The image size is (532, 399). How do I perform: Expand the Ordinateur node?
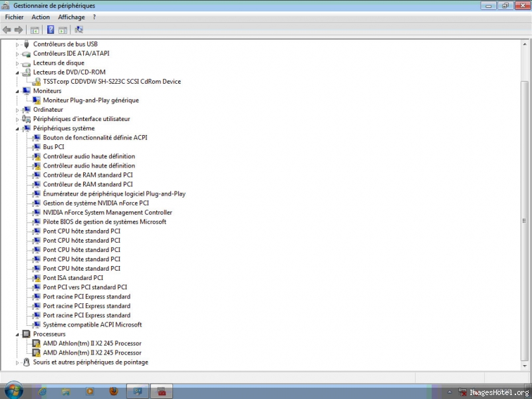pyautogui.click(x=17, y=110)
